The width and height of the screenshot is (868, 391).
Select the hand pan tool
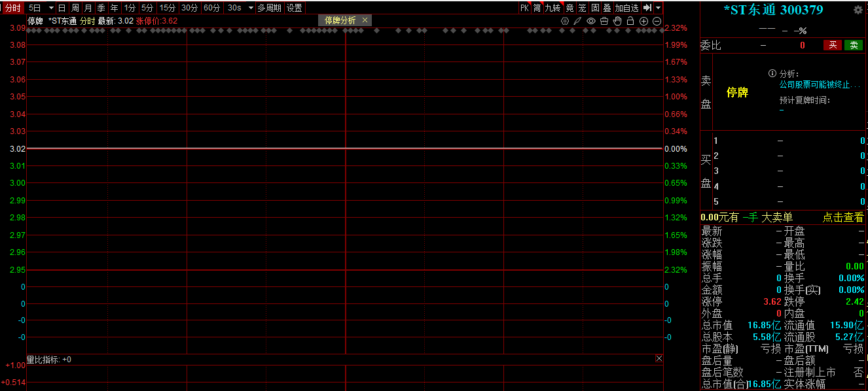point(617,21)
